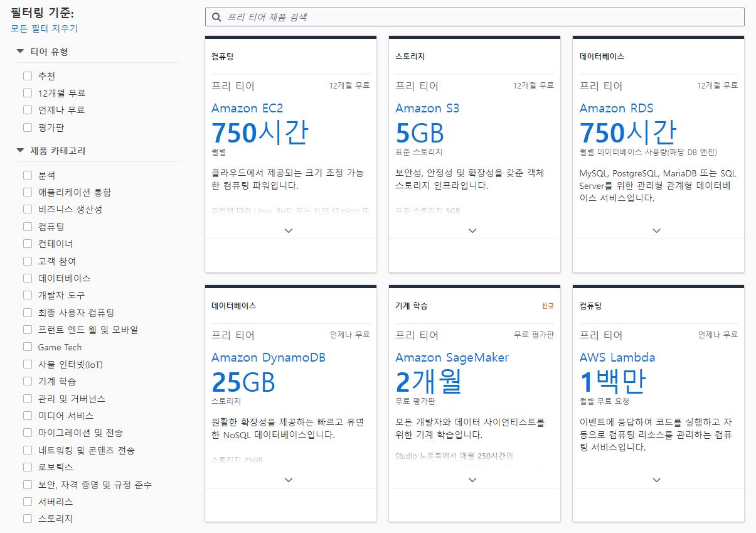Image resolution: width=756 pixels, height=533 pixels.
Task: Expand the AWS Lambda card chevron
Action: point(656,480)
